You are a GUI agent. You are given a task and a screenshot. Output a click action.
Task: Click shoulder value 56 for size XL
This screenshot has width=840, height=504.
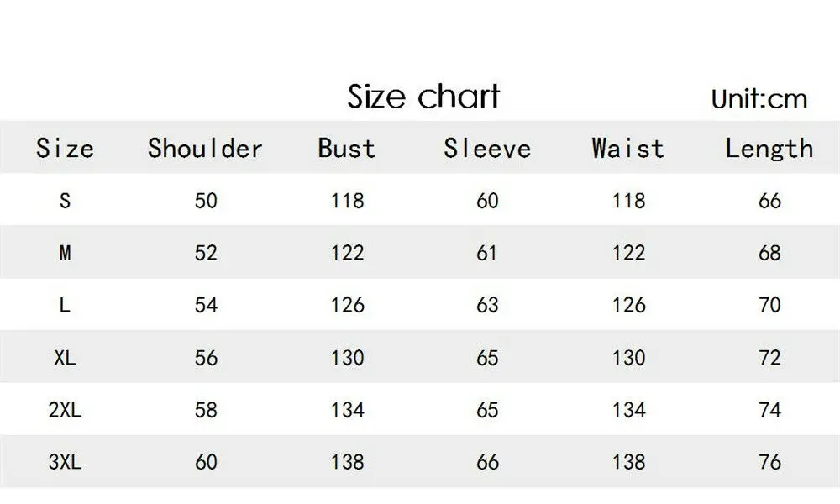click(x=206, y=358)
